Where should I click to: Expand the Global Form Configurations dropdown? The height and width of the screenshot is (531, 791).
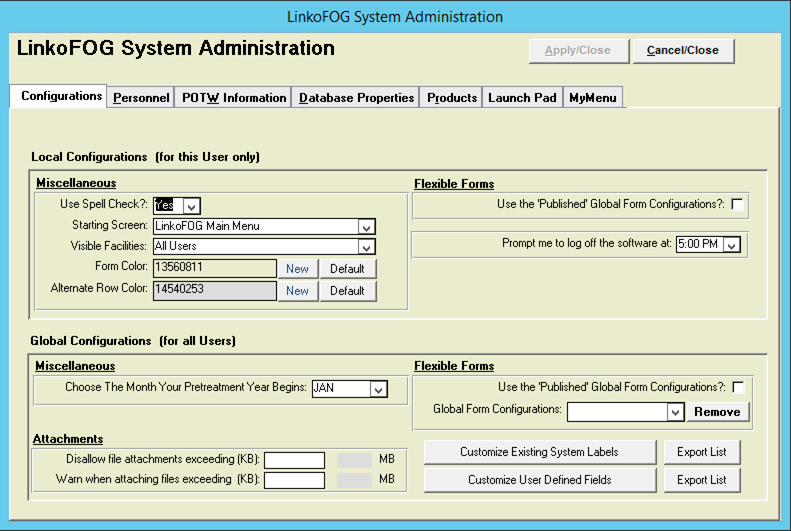click(675, 412)
